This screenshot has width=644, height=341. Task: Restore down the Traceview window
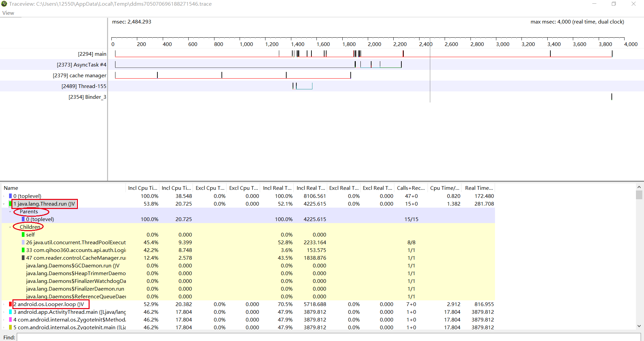pos(614,4)
